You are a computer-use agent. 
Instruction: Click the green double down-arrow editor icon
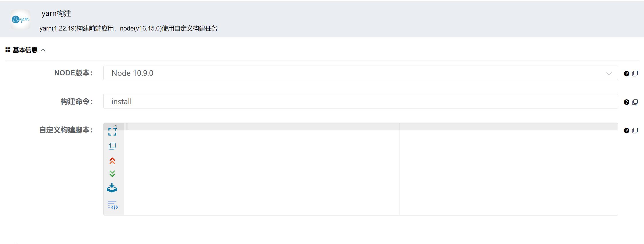click(112, 174)
